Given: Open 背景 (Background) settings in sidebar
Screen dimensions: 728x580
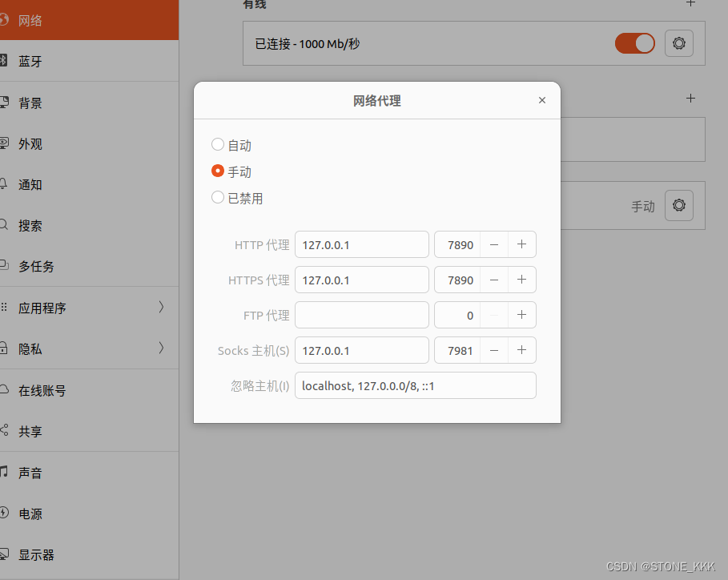Looking at the screenshot, I should tap(89, 103).
